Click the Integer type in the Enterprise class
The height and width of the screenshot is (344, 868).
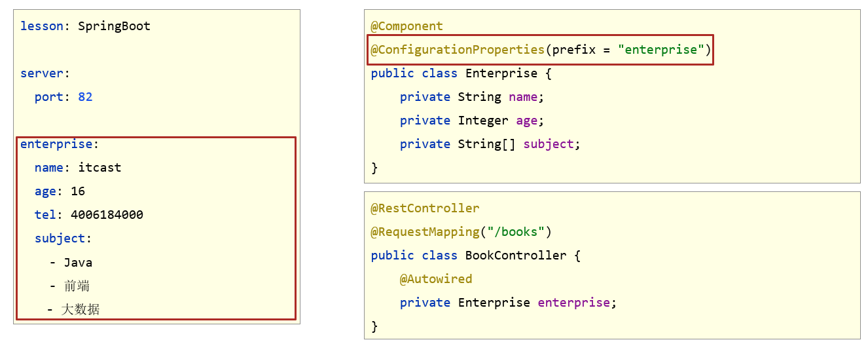pos(482,121)
